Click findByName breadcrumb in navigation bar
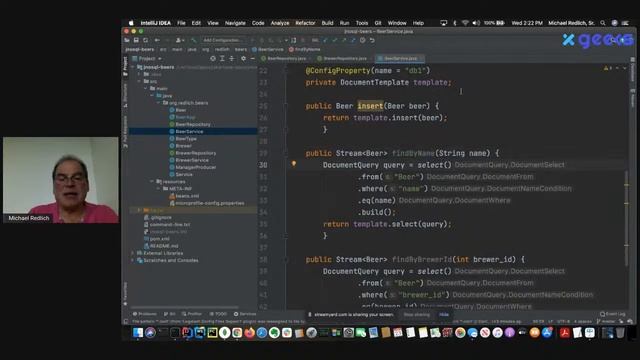640x360 pixels. (x=304, y=49)
